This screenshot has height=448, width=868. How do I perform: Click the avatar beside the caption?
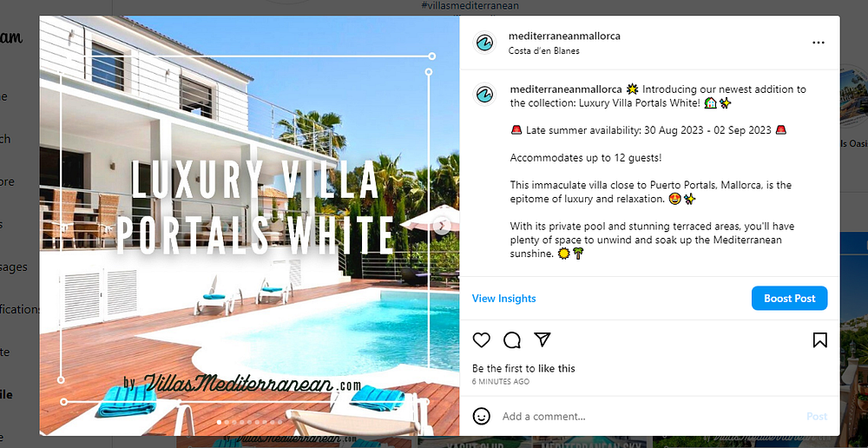tap(484, 94)
